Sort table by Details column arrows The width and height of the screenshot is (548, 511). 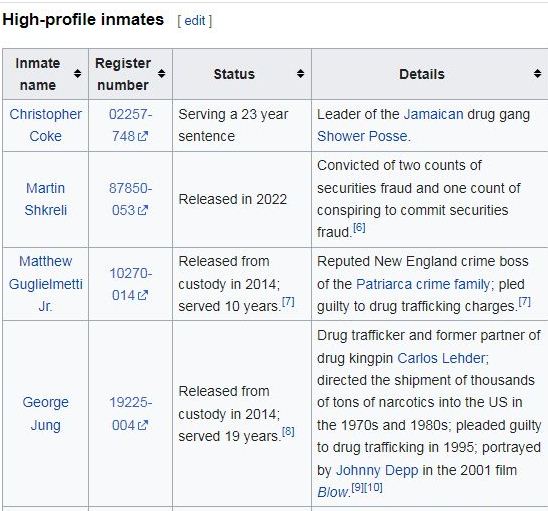tap(537, 74)
